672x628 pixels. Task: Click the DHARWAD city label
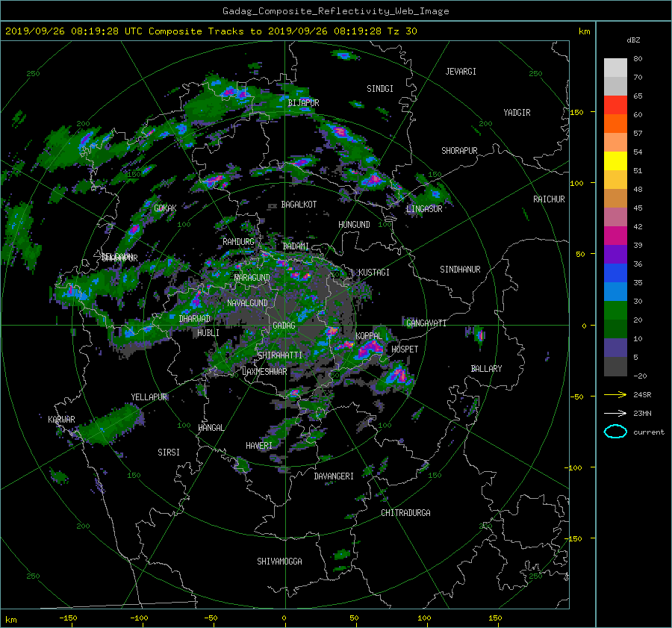(195, 319)
